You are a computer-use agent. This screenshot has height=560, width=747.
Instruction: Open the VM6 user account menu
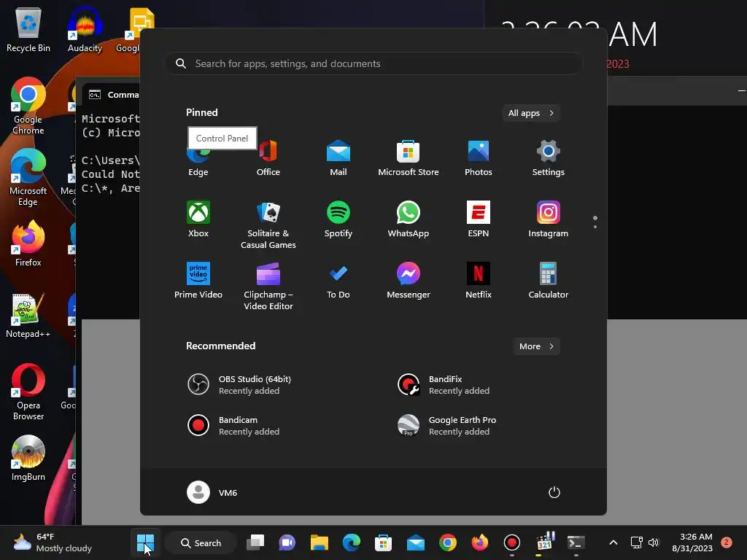212,492
